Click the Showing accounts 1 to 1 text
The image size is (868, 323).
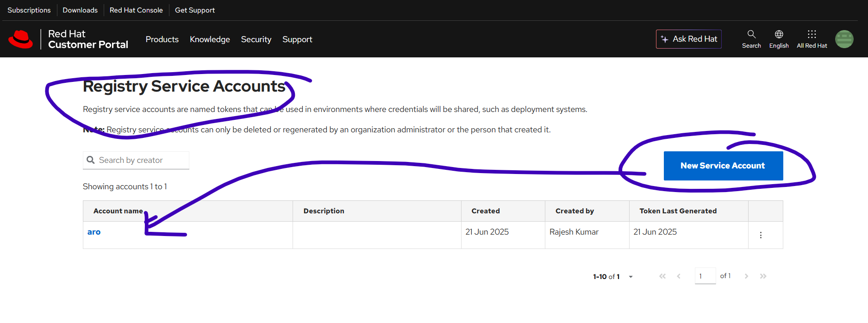[x=125, y=186]
